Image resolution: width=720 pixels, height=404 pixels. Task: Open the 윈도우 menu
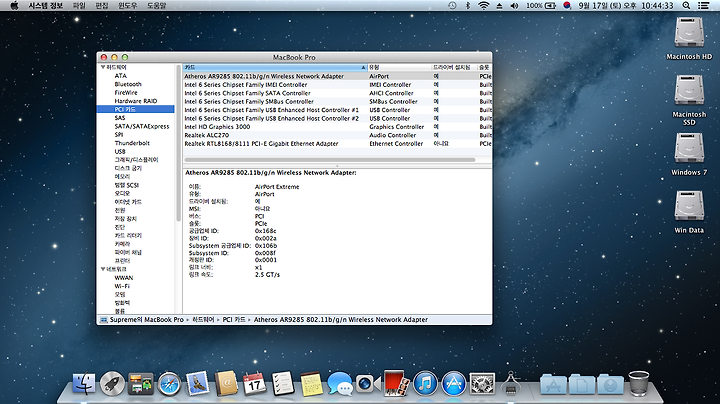(128, 6)
